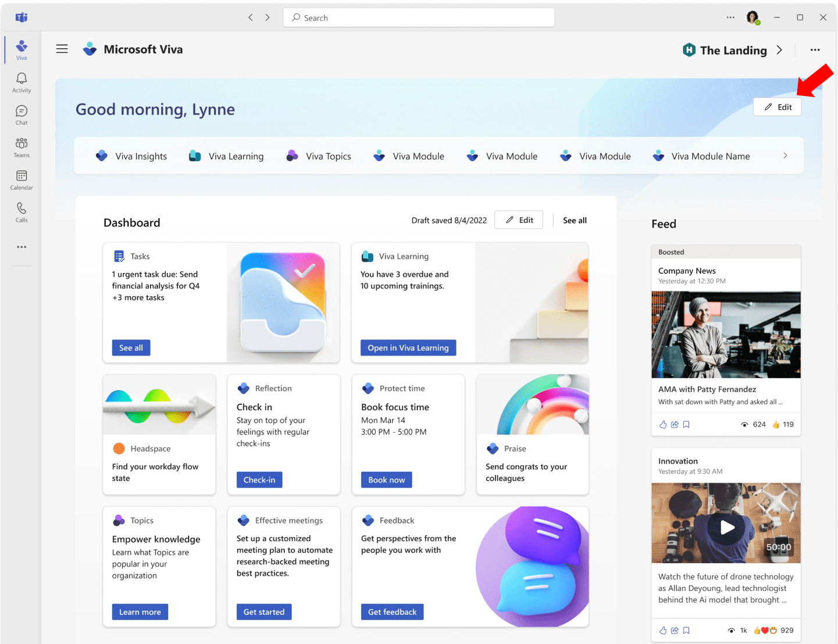The height and width of the screenshot is (644, 838).
Task: Open user profile avatar in title bar
Action: pyautogui.click(x=753, y=17)
